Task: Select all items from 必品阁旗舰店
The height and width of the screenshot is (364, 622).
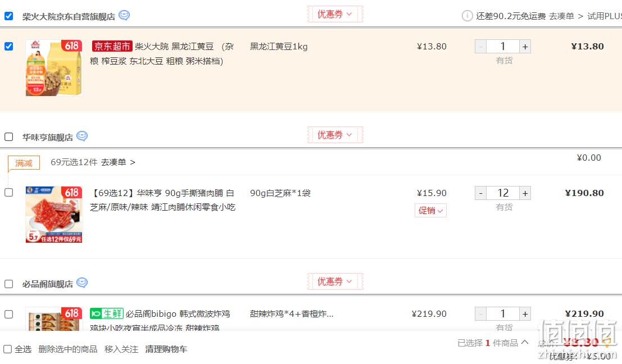Action: coord(9,284)
